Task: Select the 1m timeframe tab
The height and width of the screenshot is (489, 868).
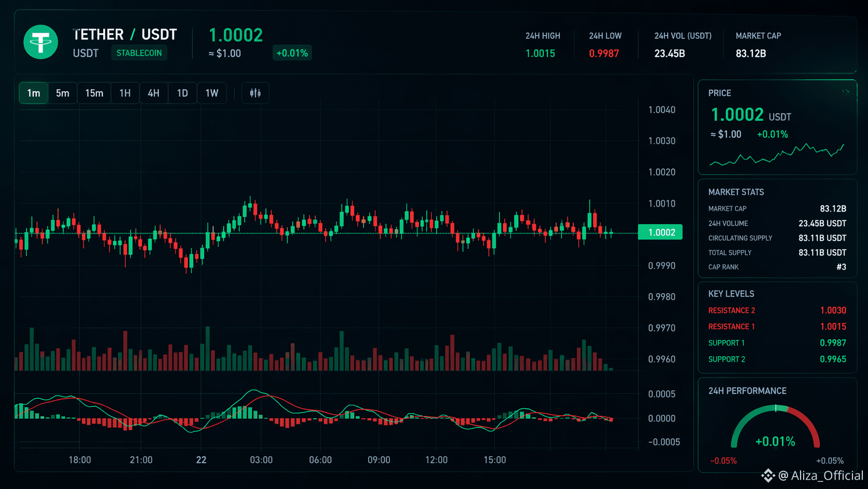Action: [x=34, y=93]
